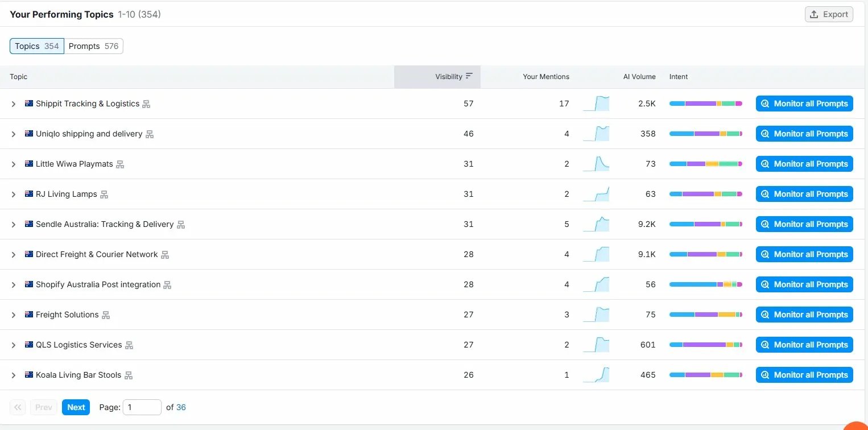This screenshot has height=430, width=868.
Task: Click Australian flag icon in Uniqlo row
Action: click(29, 134)
